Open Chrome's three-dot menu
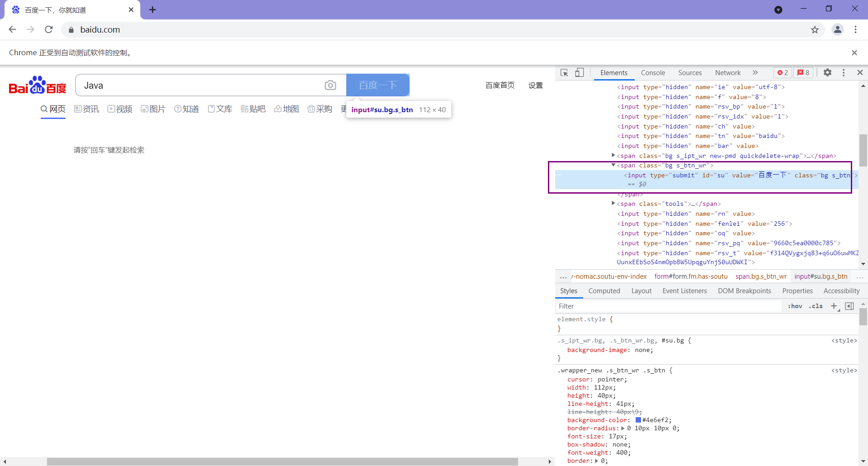Viewport: 868px width, 466px height. coord(855,29)
